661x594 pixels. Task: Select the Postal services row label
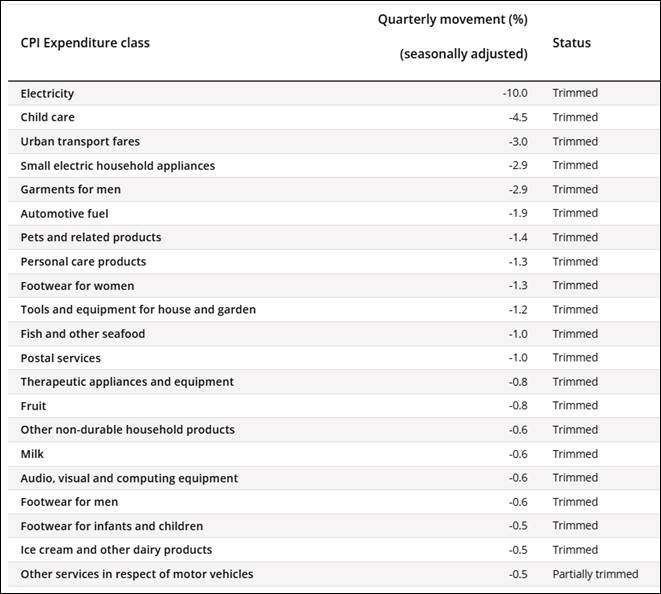click(x=60, y=358)
